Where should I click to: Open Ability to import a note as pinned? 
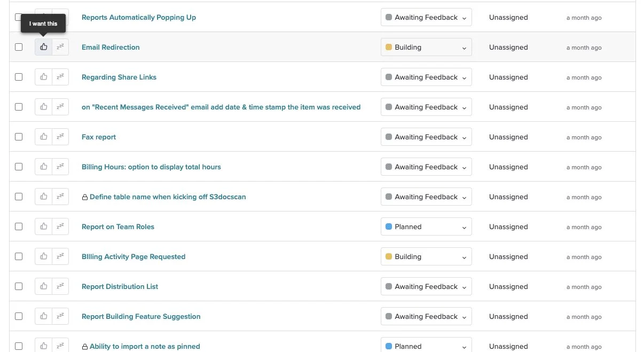click(x=145, y=346)
